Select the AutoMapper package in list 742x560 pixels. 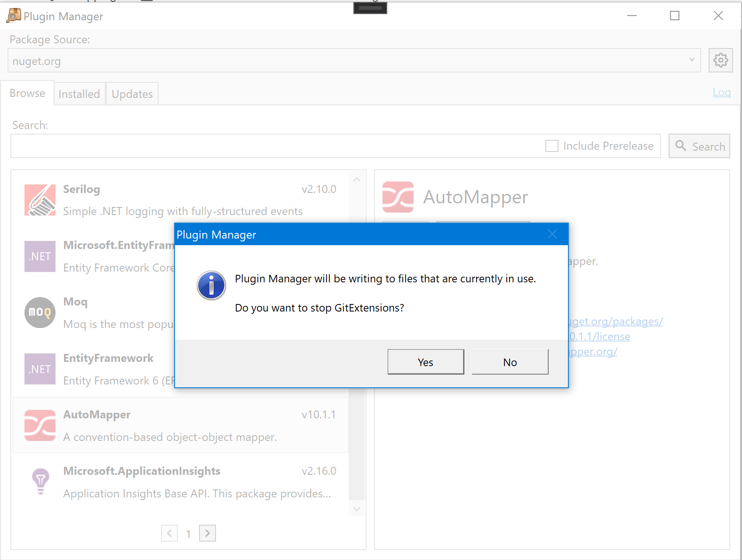coord(180,425)
